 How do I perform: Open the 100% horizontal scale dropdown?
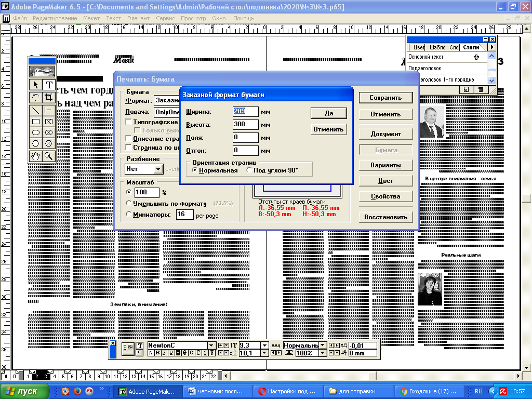pyautogui.click(x=323, y=353)
